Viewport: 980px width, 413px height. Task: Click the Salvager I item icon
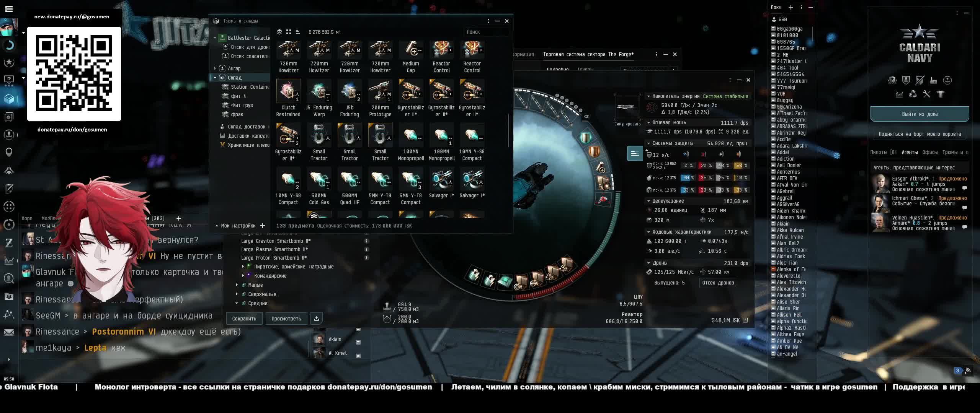coord(441,179)
